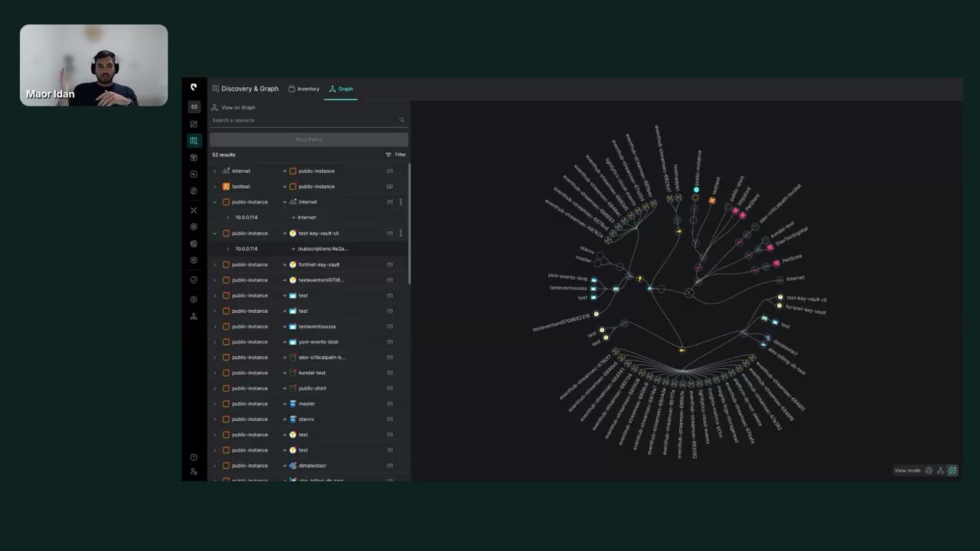
Task: Click the hierarchy icon below settings gear
Action: [x=194, y=316]
